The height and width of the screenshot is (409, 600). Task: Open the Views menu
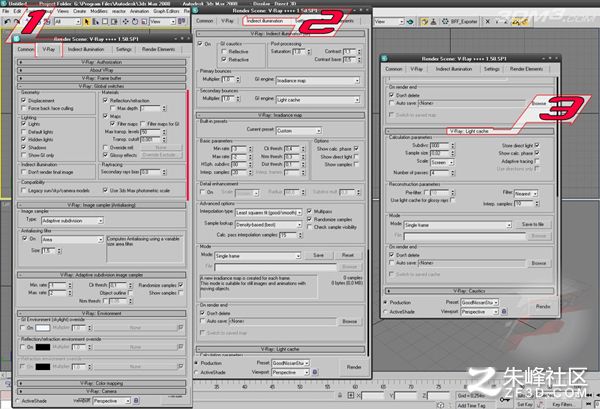click(62, 11)
